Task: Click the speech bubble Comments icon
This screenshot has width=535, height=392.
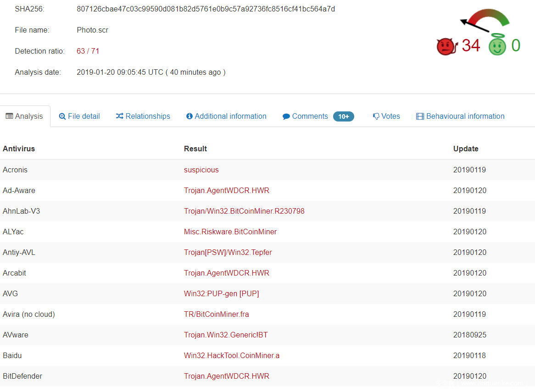Action: click(286, 116)
